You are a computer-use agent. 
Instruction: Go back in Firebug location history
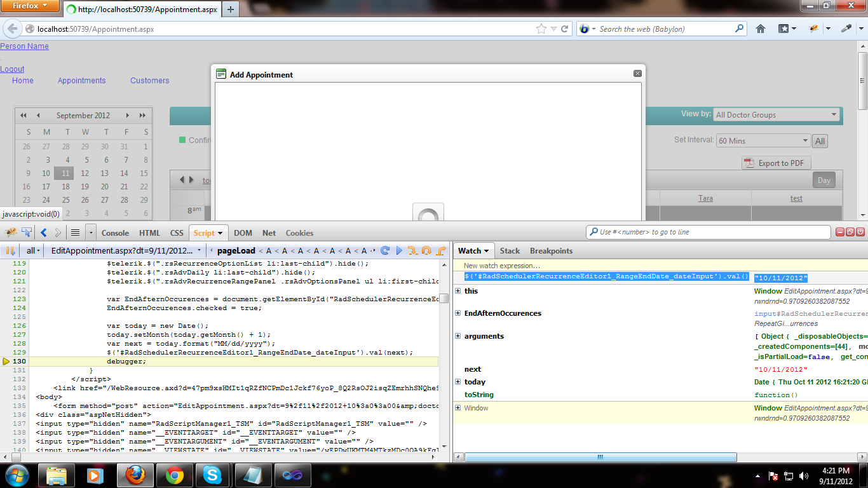click(x=44, y=233)
